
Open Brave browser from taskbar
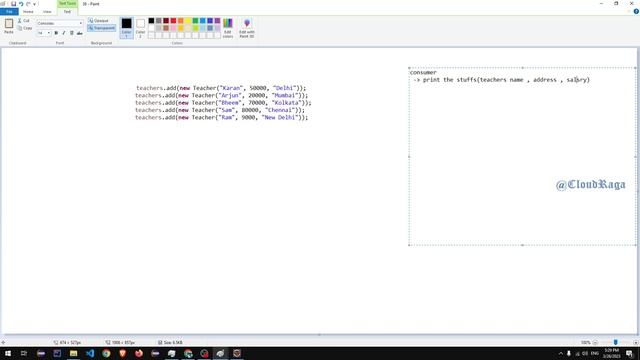(122, 353)
